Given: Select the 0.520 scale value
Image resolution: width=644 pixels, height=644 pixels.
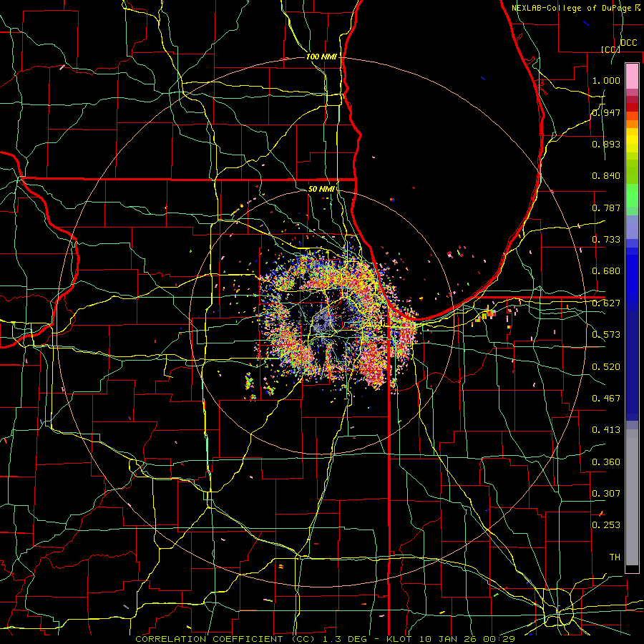Looking at the screenshot, I should tap(606, 367).
